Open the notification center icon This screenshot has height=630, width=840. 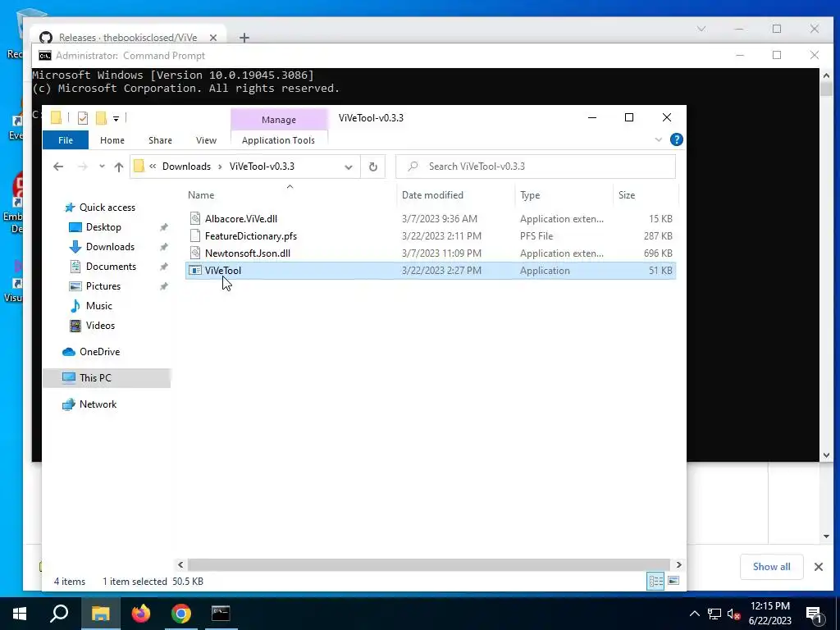pyautogui.click(x=814, y=614)
